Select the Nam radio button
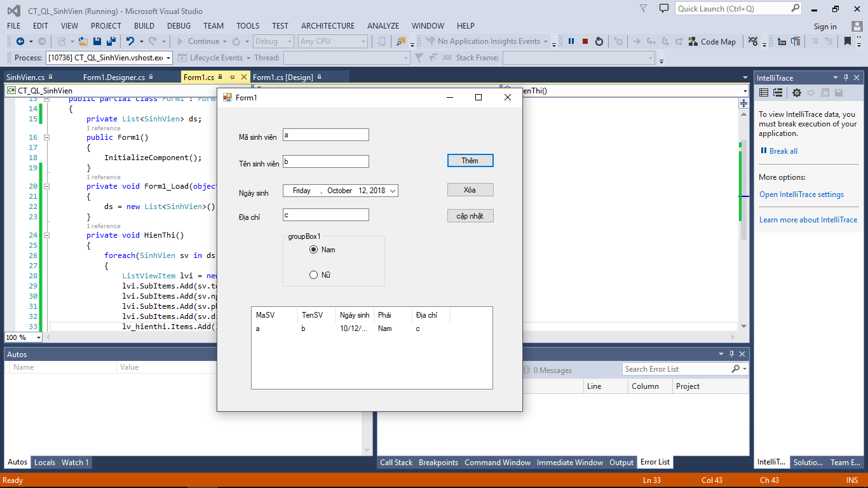This screenshot has height=488, width=868. 313,250
